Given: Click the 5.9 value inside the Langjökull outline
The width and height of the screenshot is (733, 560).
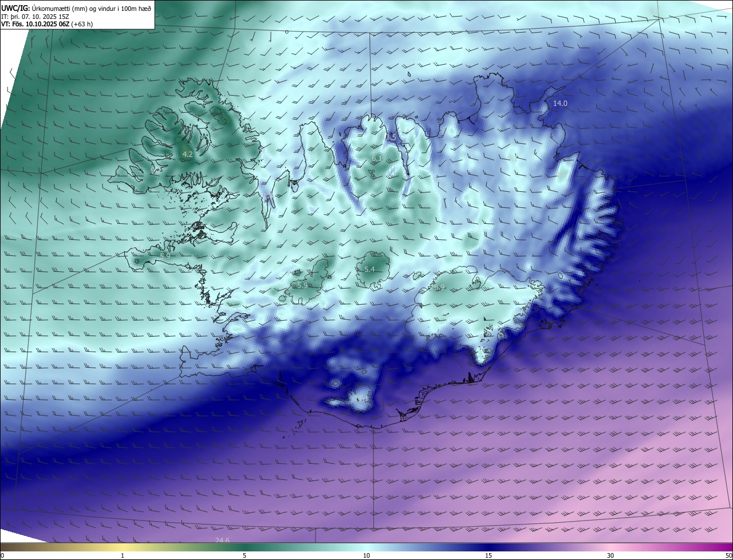Looking at the screenshot, I should click(x=302, y=285).
